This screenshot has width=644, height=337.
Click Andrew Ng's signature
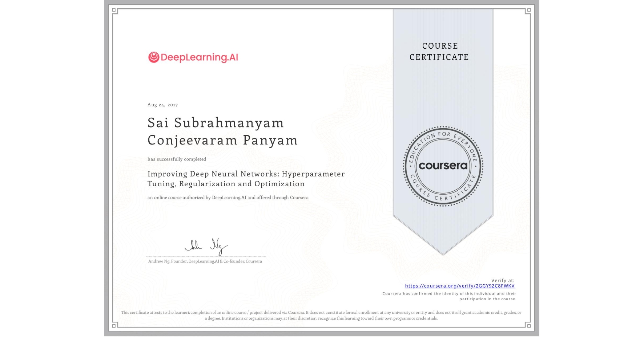(206, 247)
